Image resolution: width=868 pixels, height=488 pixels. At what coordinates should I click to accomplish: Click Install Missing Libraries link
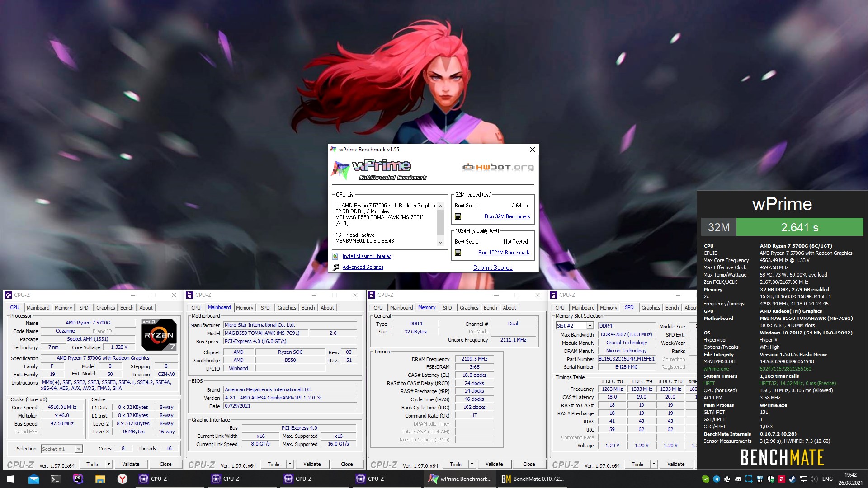click(367, 256)
